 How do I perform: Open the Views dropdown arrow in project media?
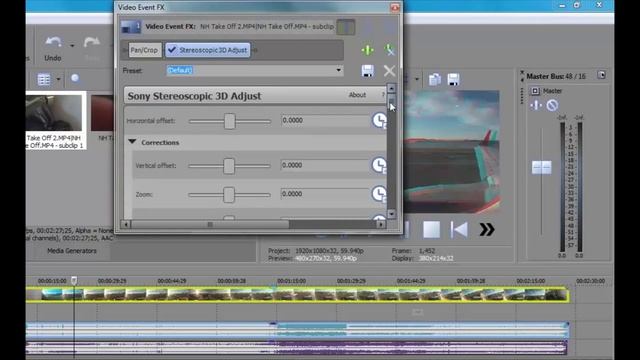click(x=58, y=79)
